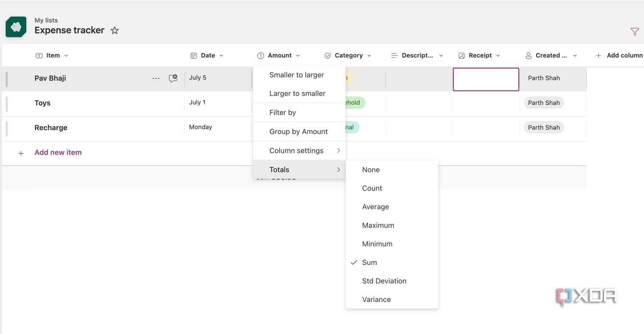
Task: Click the July 5 date cell
Action: (x=197, y=78)
